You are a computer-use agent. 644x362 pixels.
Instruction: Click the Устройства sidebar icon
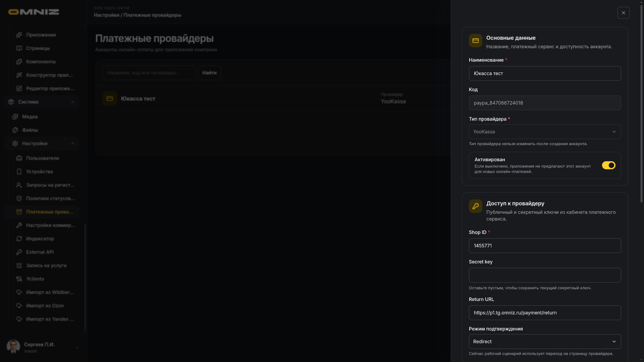19,172
